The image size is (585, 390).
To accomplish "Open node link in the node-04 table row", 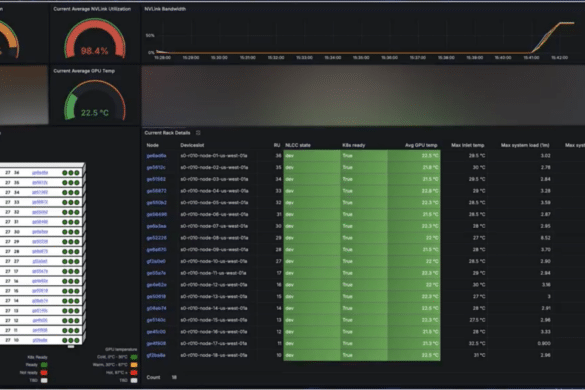I will (x=156, y=191).
